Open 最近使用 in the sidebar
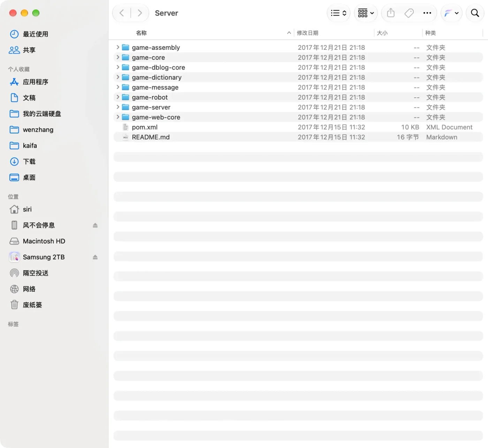This screenshot has height=448, width=488. pos(35,34)
